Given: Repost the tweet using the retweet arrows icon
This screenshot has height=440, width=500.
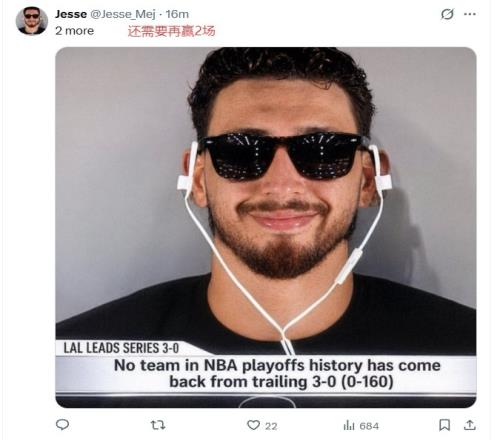Looking at the screenshot, I should click(x=158, y=425).
